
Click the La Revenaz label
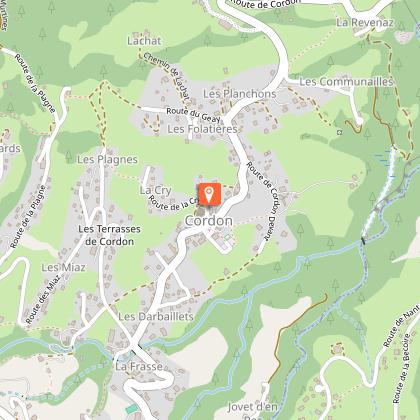pyautogui.click(x=365, y=23)
